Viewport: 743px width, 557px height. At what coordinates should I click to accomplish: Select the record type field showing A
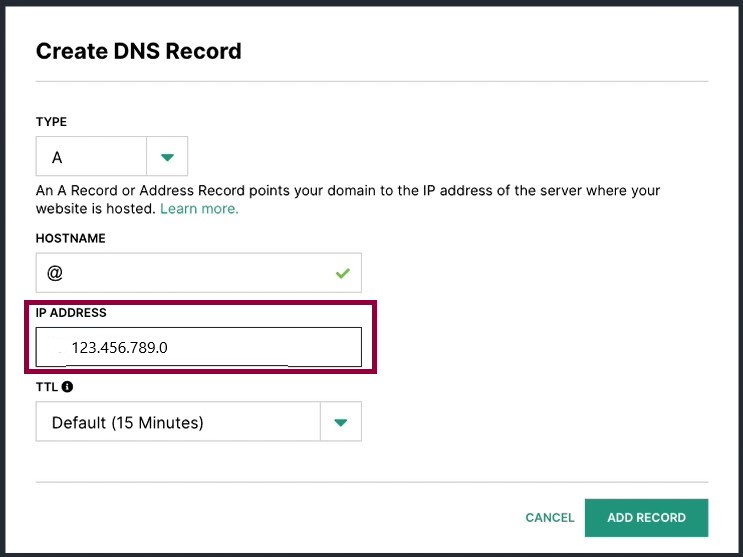click(x=91, y=156)
